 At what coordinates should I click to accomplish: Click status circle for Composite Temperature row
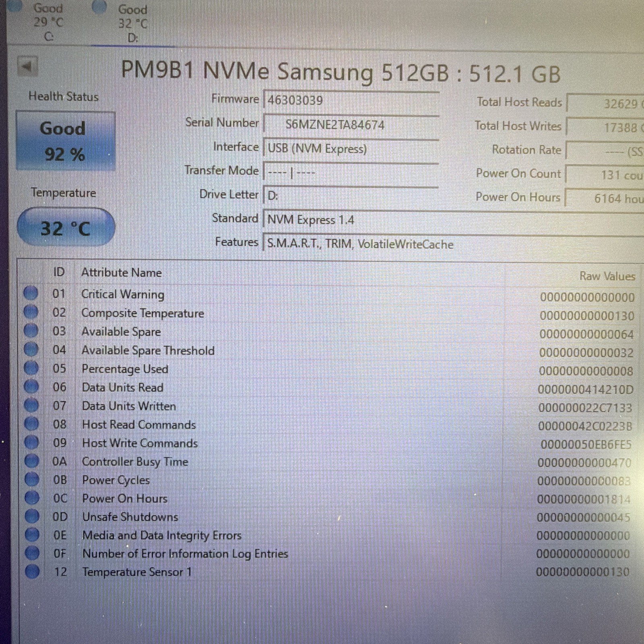pyautogui.click(x=31, y=312)
